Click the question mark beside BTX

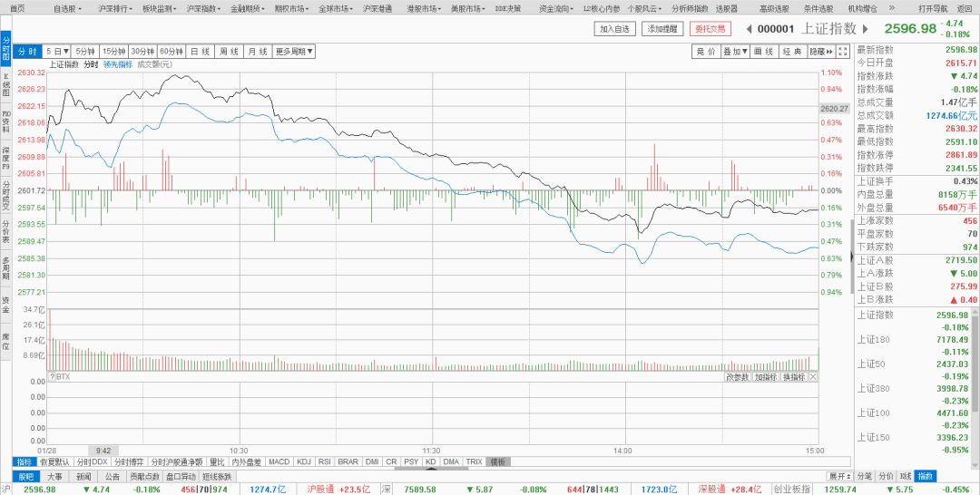coord(53,377)
